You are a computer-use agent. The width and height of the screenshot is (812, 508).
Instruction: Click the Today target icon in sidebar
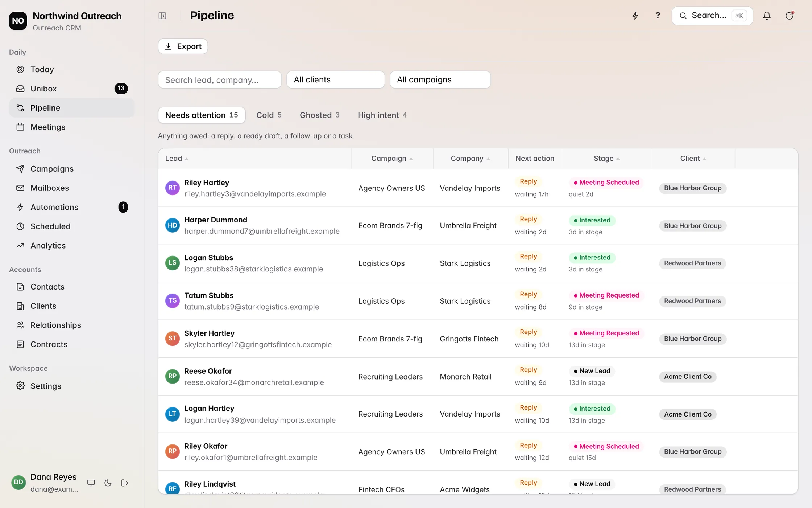(x=20, y=69)
